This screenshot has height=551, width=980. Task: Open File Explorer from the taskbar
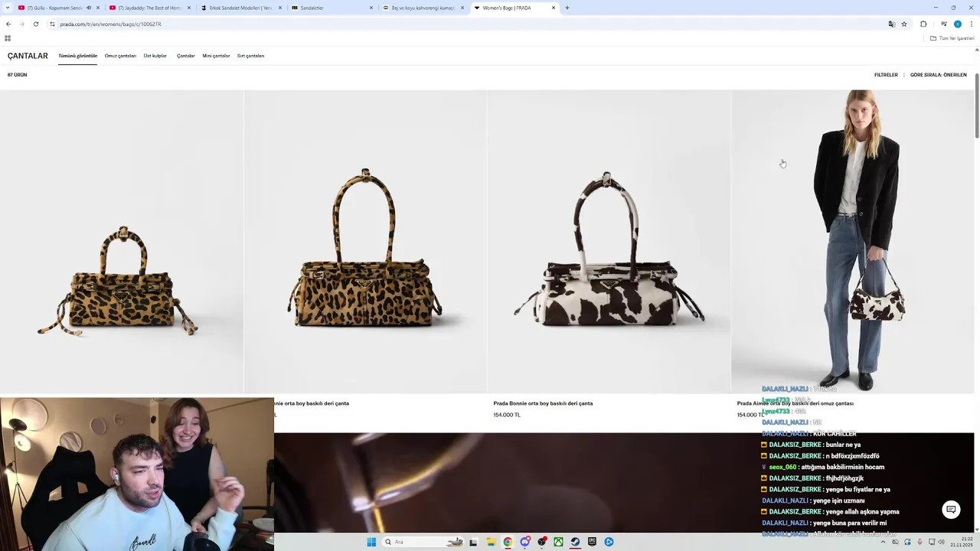pos(491,542)
